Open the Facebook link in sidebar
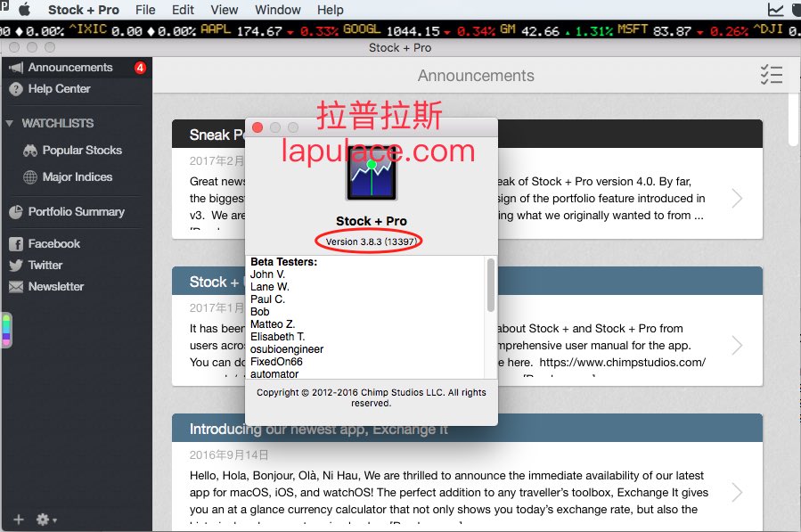Screen dimensions: 801x532 pos(77,244)
